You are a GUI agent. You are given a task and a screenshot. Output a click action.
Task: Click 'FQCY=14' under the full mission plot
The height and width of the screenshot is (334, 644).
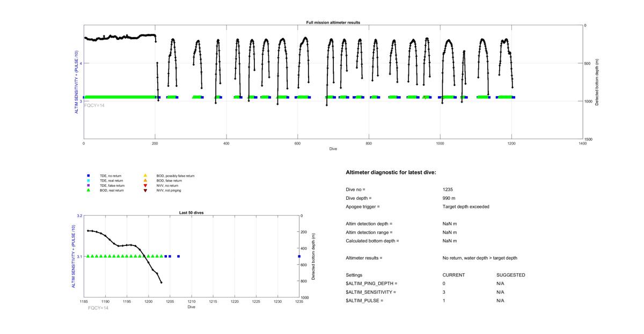(x=94, y=105)
